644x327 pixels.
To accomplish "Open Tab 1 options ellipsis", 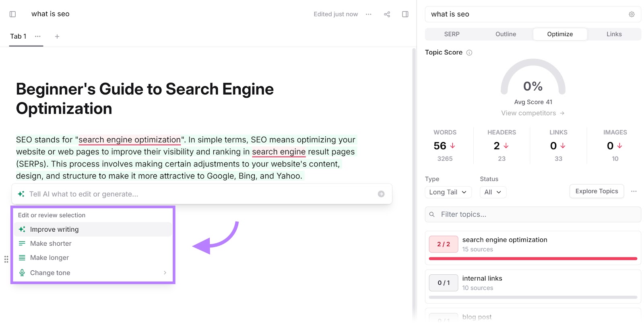I will click(x=38, y=36).
